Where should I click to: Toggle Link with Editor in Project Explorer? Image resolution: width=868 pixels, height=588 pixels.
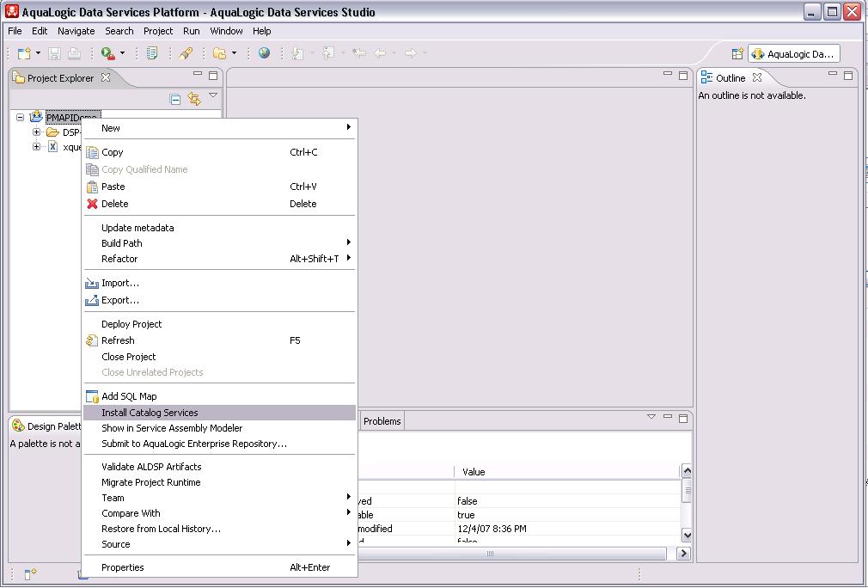pos(194,99)
